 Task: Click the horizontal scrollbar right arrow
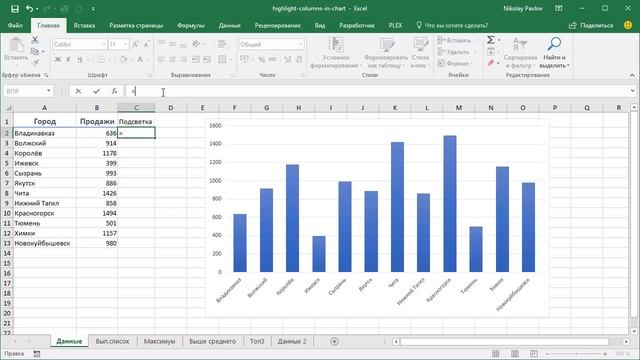(x=626, y=342)
